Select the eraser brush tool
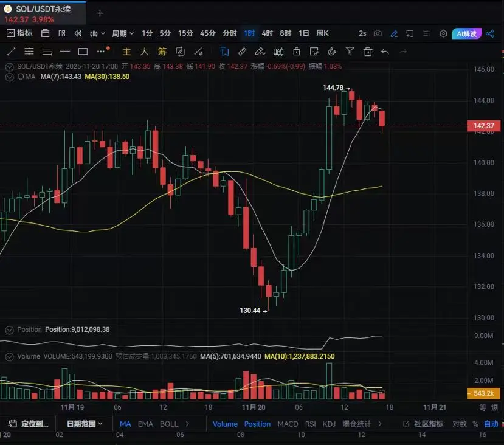504x445 pixels. tap(260, 52)
